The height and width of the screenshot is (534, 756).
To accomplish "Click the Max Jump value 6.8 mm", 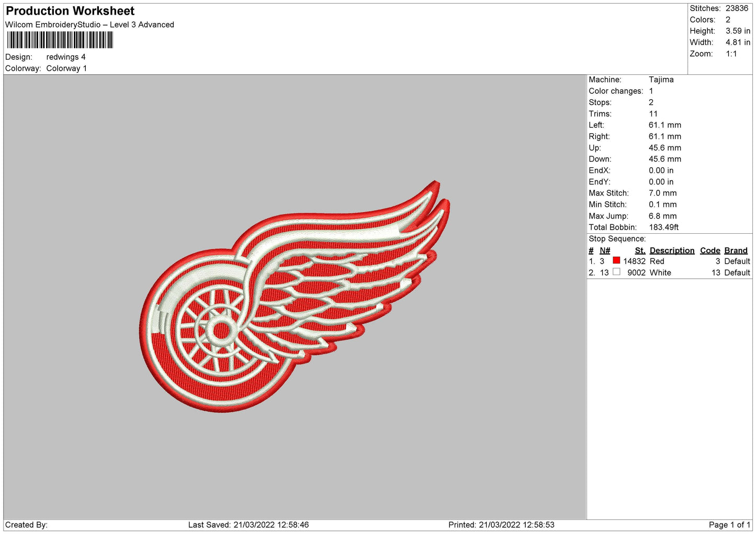I will (663, 216).
